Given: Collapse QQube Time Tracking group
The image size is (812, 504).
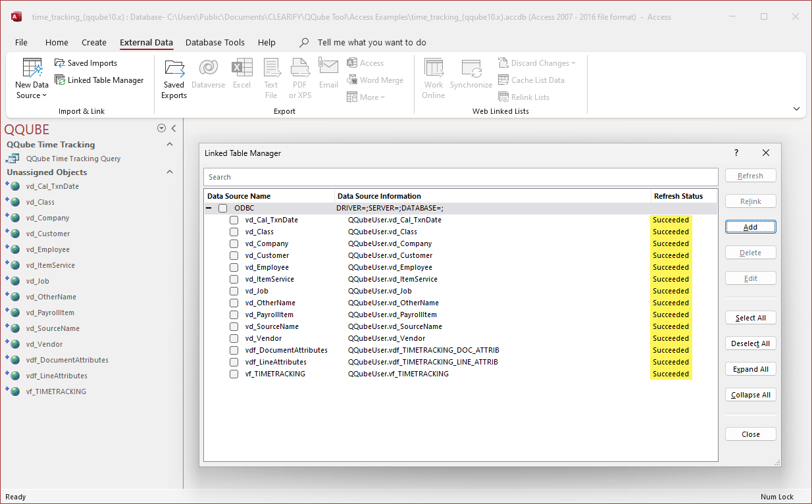Looking at the screenshot, I should click(x=170, y=144).
